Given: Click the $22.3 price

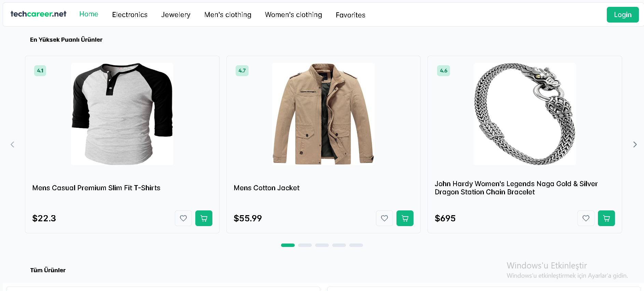Looking at the screenshot, I should click(x=44, y=218).
